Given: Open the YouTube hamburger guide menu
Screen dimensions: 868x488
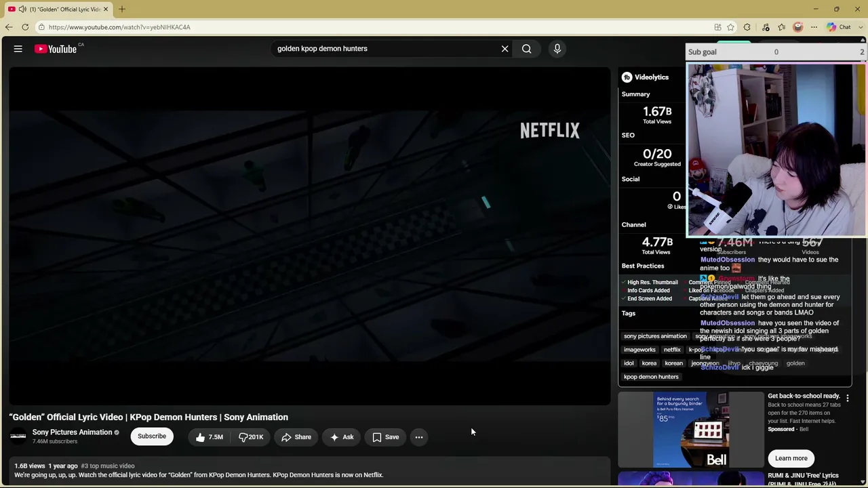Looking at the screenshot, I should coord(18,49).
